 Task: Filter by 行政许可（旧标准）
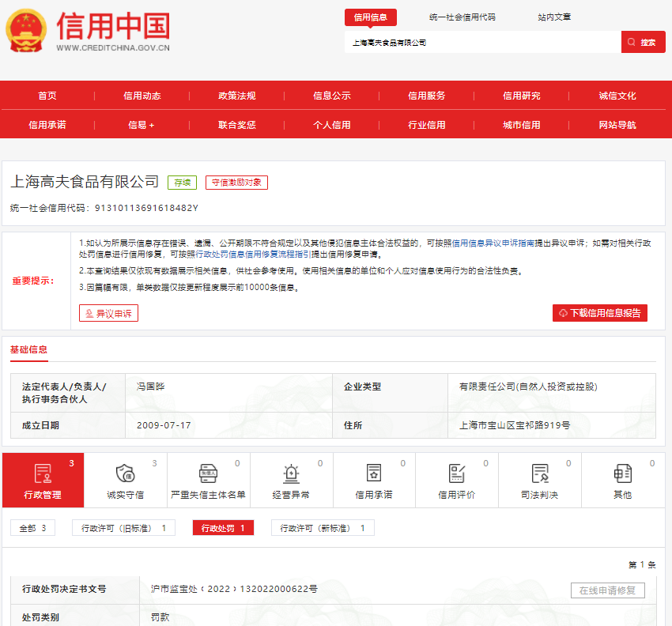click(123, 528)
